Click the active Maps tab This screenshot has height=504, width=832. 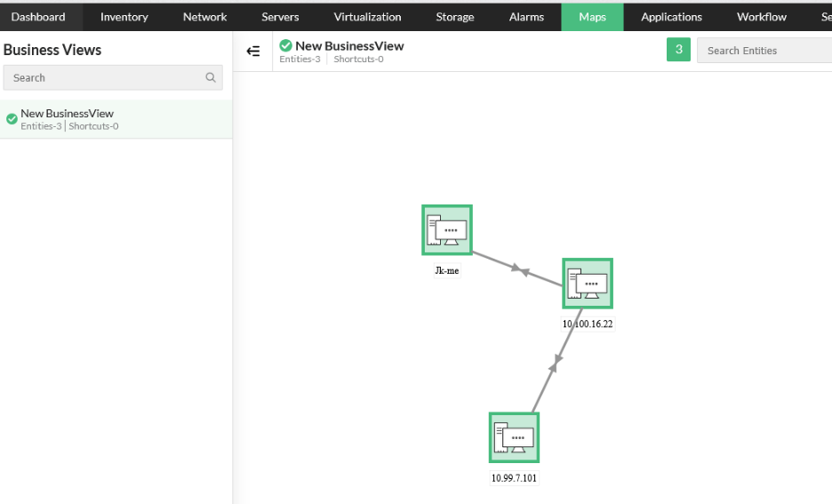pyautogui.click(x=592, y=17)
